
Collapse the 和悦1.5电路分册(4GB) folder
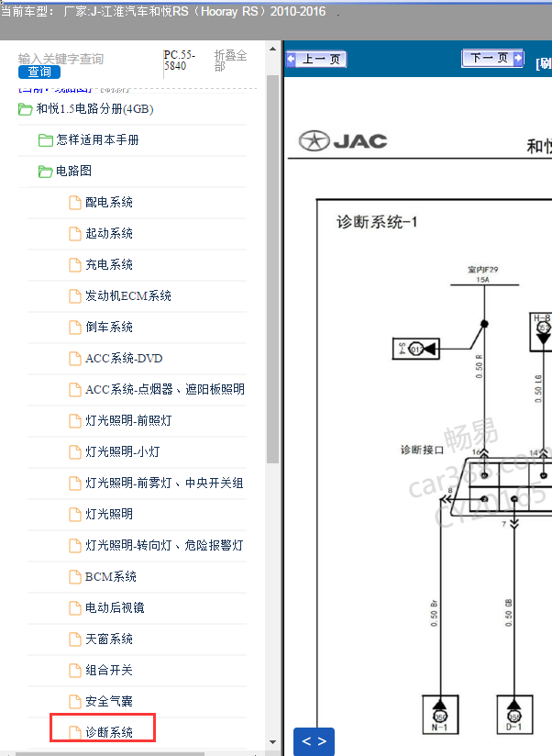(x=94, y=109)
